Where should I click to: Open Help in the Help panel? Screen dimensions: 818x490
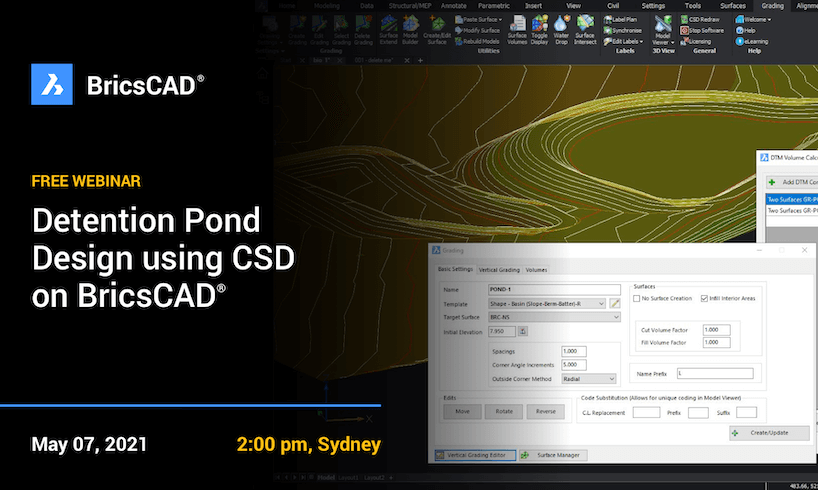pyautogui.click(x=745, y=30)
